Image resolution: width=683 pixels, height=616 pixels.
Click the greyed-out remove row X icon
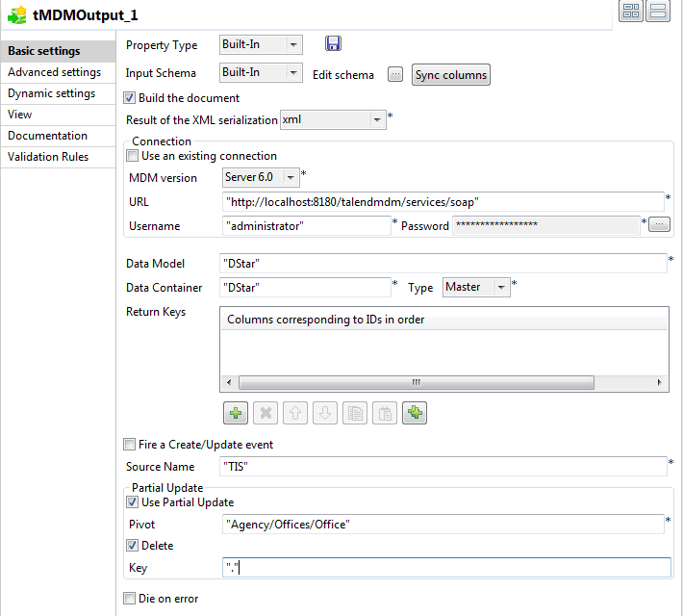point(266,413)
